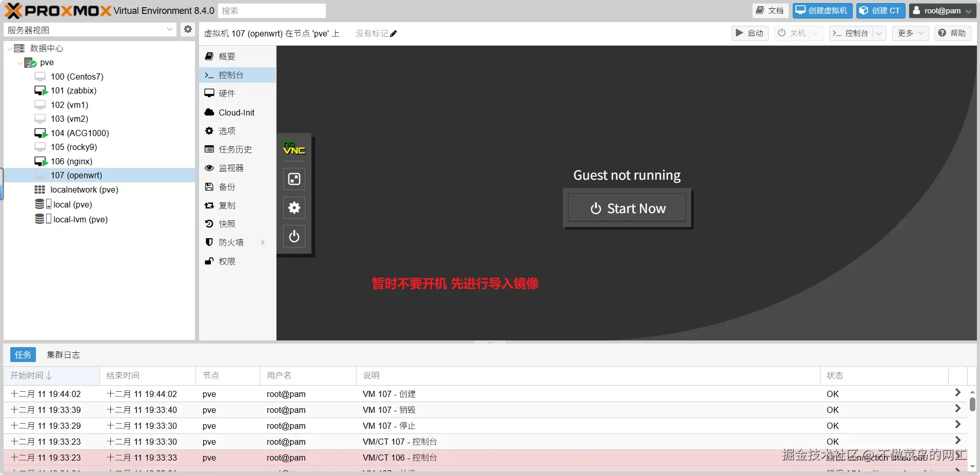Switch to 任务 tab

tap(23, 354)
